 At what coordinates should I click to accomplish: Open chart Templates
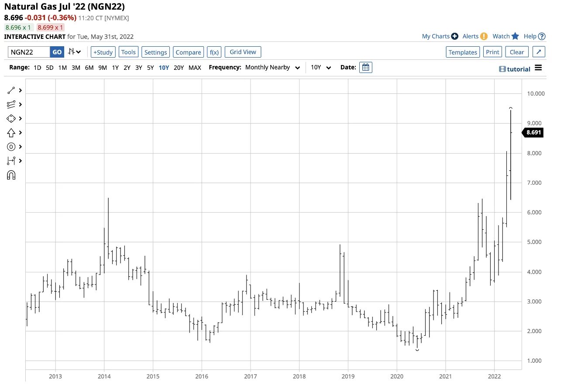coord(463,52)
